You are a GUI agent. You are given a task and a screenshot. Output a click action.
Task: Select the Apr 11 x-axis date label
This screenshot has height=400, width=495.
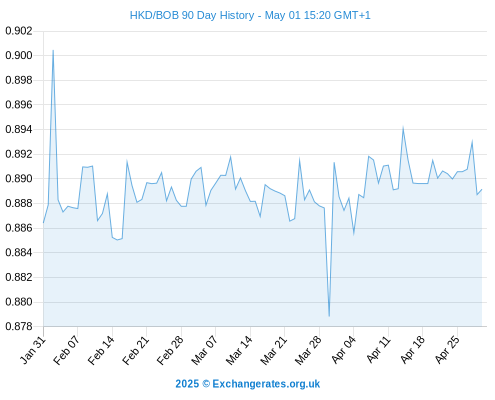click(x=378, y=349)
